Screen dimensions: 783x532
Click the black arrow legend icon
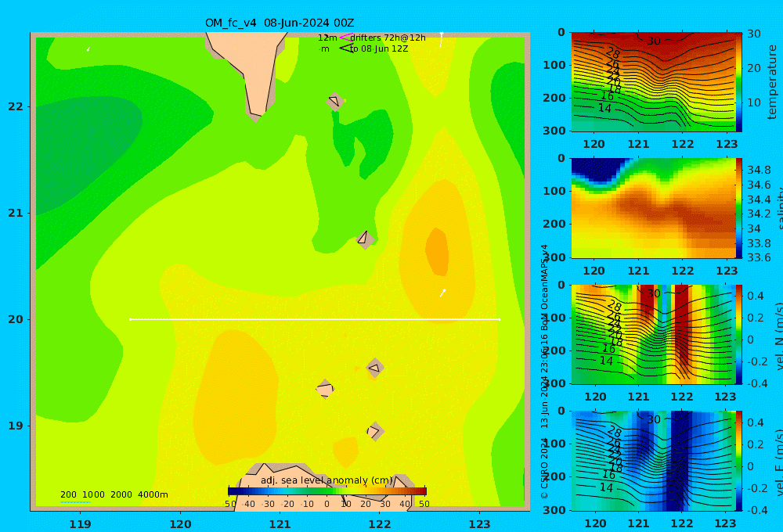(x=346, y=49)
